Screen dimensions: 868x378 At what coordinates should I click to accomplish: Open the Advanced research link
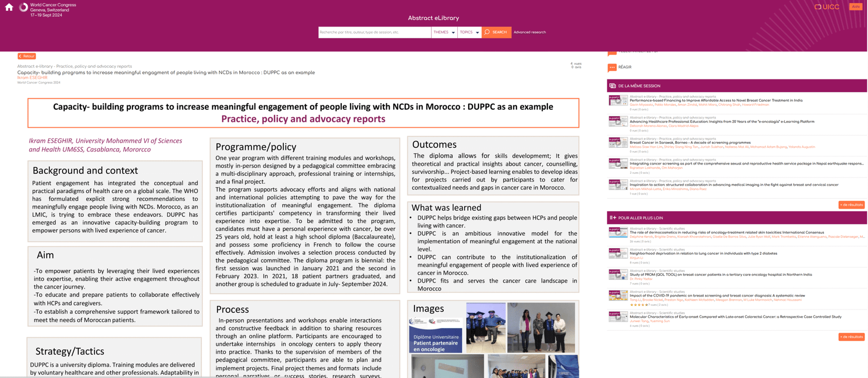coord(529,33)
